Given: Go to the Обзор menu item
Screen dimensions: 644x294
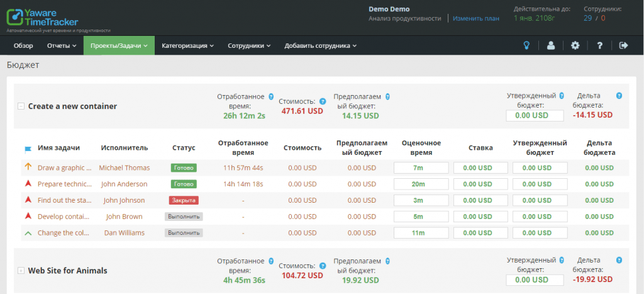Looking at the screenshot, I should pos(23,45).
